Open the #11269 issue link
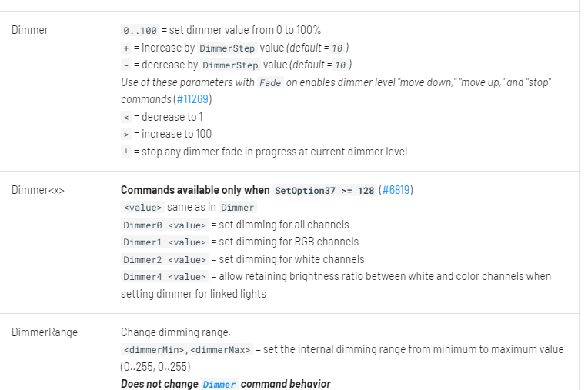This screenshot has height=390, width=588. point(192,99)
